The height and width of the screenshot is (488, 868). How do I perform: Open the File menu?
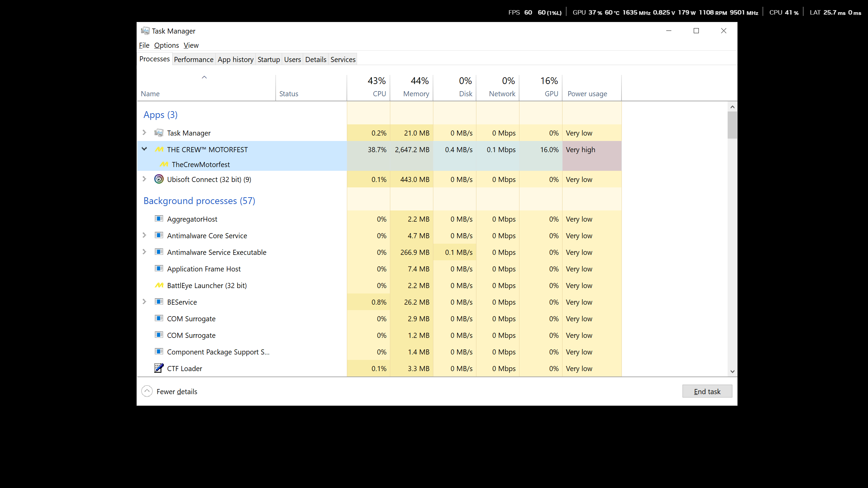click(144, 45)
